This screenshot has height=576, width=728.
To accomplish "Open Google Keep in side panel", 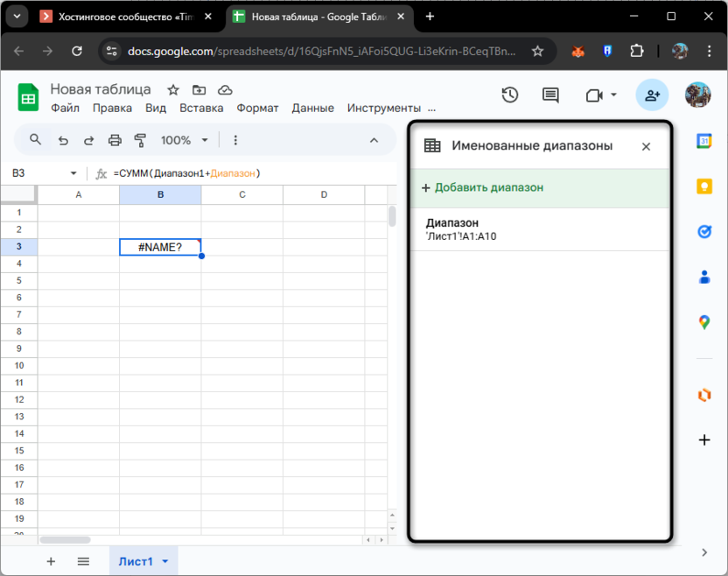I will [704, 186].
